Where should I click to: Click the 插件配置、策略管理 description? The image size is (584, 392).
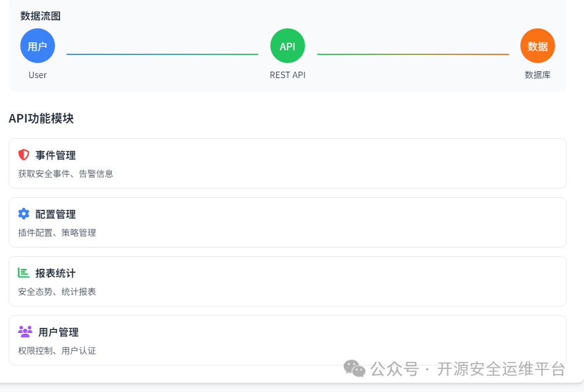pyautogui.click(x=57, y=233)
